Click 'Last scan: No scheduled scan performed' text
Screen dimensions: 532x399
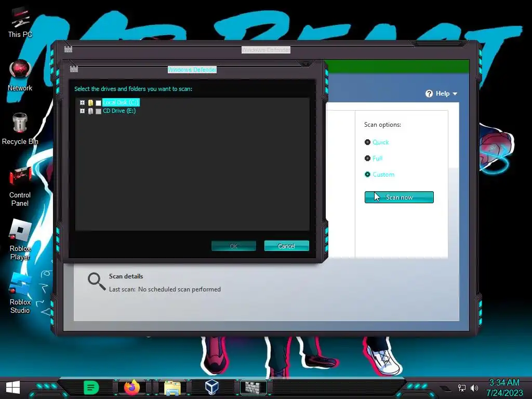coord(165,289)
